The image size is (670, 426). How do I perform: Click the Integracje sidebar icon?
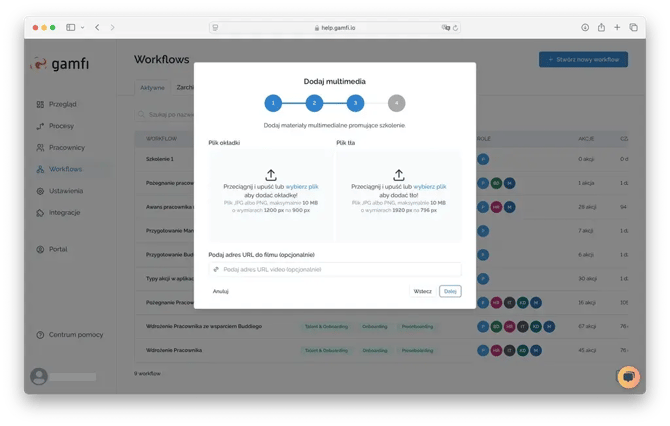40,213
